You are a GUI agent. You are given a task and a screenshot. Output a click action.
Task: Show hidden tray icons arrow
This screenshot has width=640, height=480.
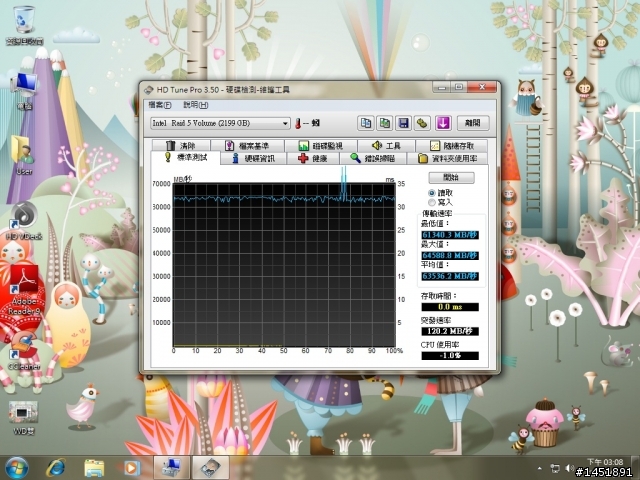coord(540,468)
